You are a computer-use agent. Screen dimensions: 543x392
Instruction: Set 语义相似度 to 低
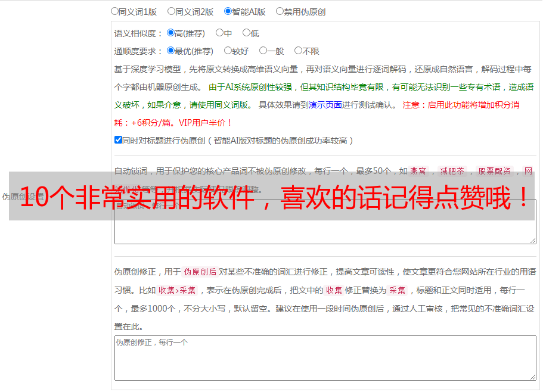[x=246, y=33]
